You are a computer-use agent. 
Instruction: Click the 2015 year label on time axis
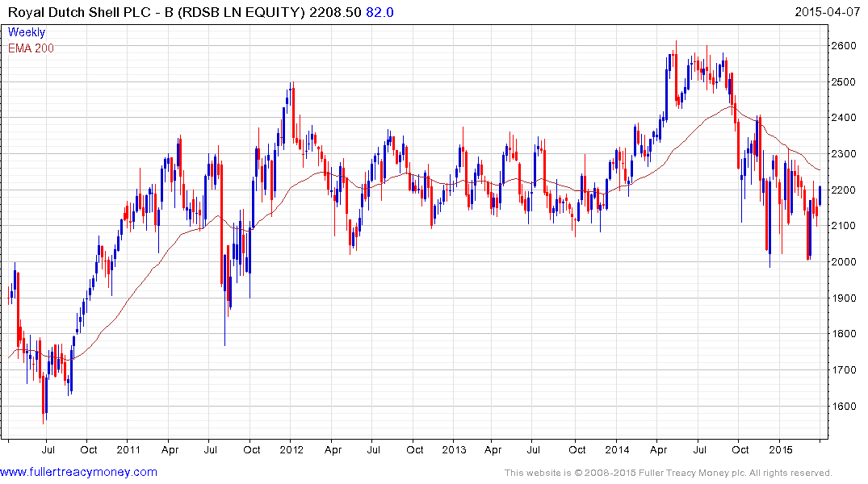(781, 449)
